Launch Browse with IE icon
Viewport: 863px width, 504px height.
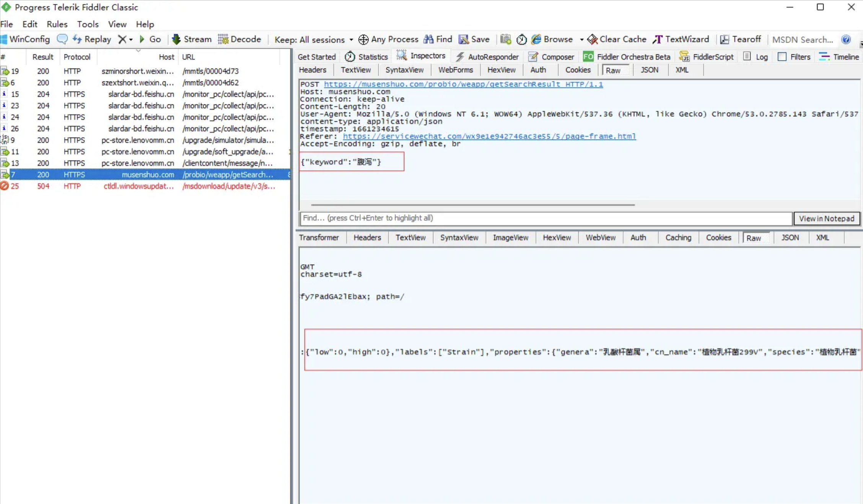pos(552,39)
